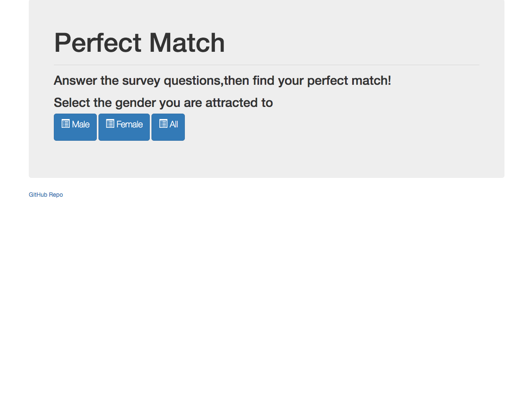Open the GitHub Repo link
Screen dimensions: 532x393
46,195
